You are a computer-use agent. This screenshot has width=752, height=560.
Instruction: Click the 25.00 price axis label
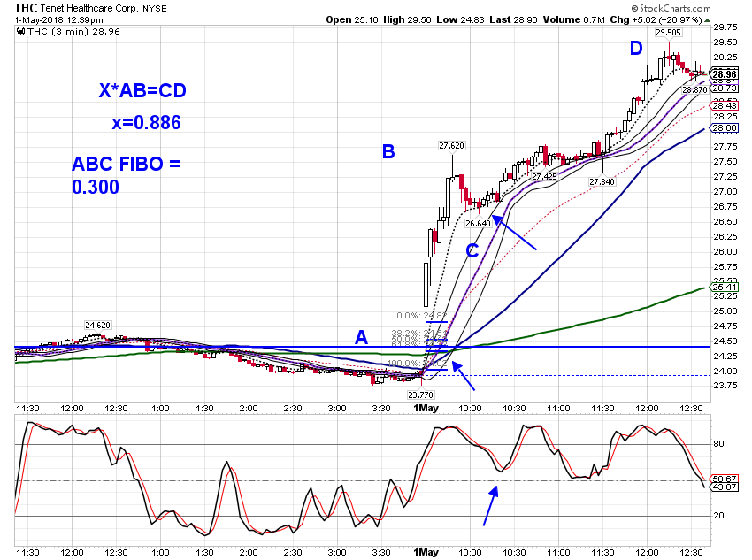[725, 311]
